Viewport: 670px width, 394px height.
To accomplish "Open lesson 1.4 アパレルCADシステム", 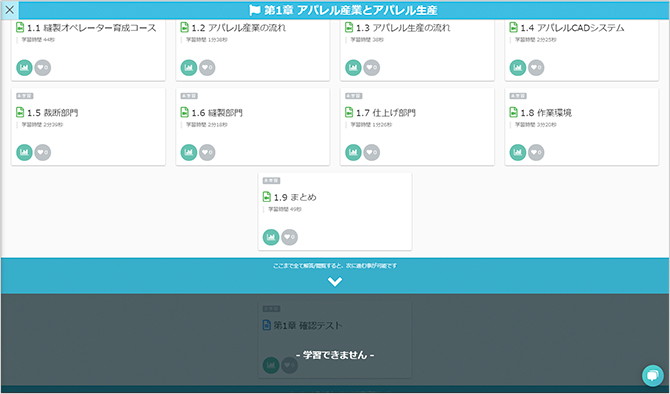I will 573,28.
